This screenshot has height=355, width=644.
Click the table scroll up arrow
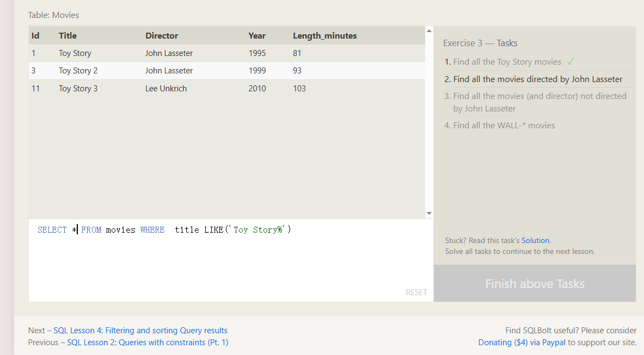[429, 30]
